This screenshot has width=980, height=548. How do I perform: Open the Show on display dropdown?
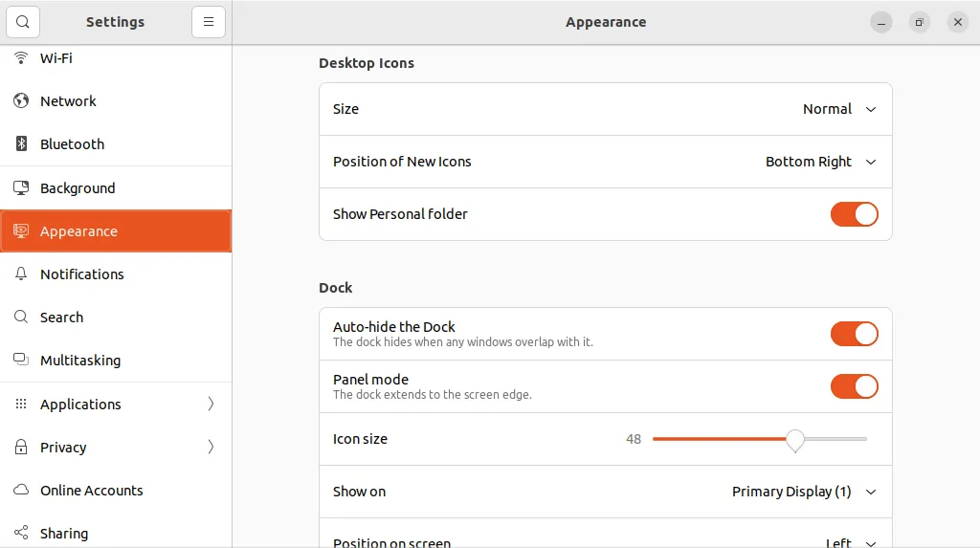click(x=804, y=492)
